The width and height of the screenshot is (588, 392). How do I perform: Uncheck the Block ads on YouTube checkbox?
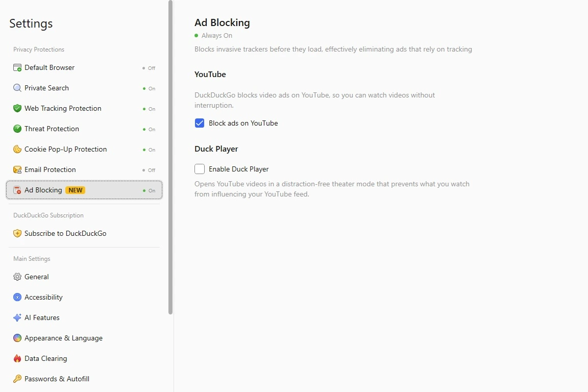(x=200, y=123)
